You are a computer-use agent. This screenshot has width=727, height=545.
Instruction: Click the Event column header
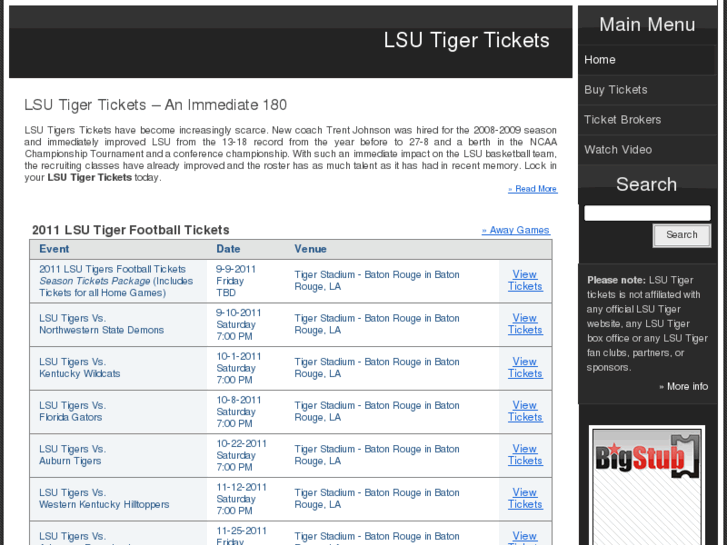54,249
